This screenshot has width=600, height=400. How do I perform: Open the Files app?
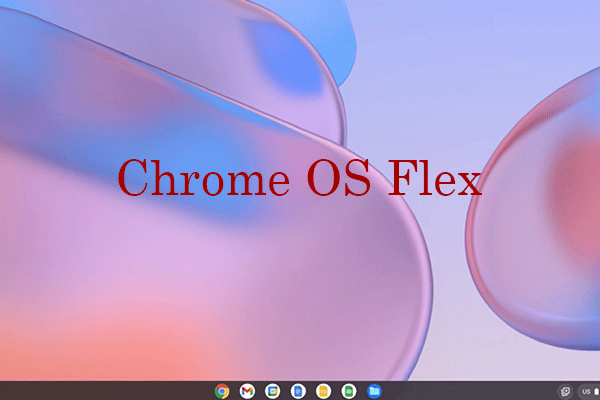374,391
